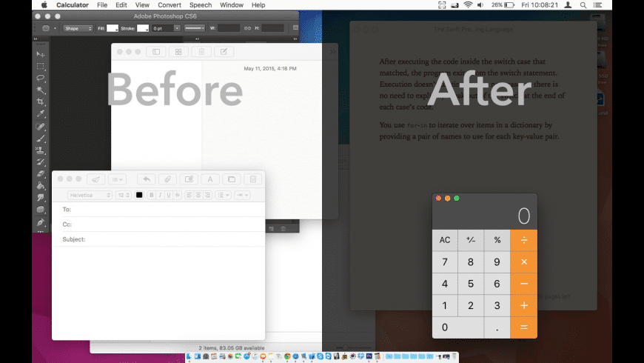
Task: Select the Eraser tool in Photoshop
Action: coord(40,174)
